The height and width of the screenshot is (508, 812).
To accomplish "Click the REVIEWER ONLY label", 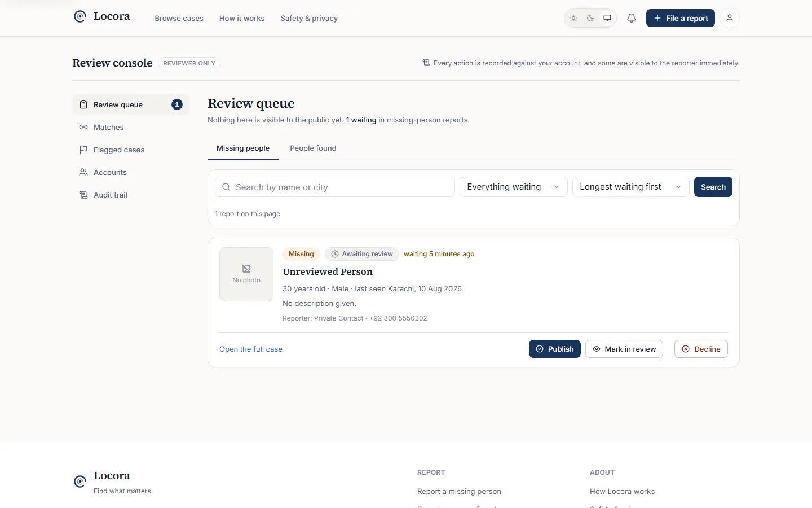I will (189, 63).
